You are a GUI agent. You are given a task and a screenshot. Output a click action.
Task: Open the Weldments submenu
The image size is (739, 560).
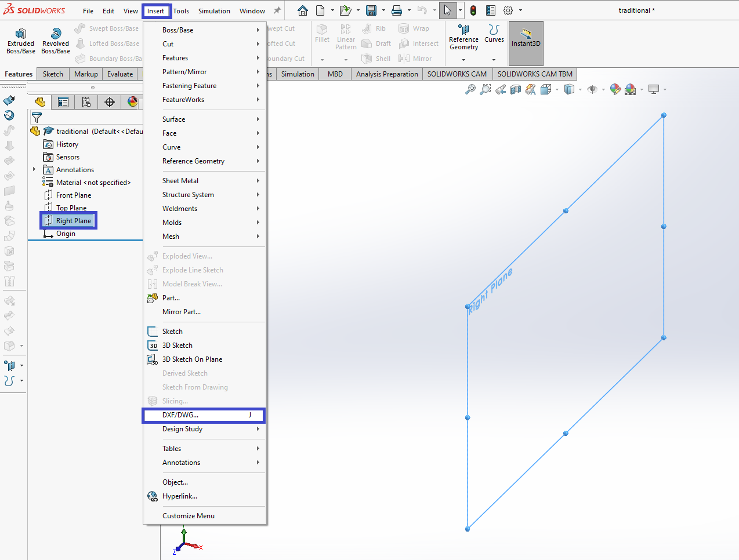point(205,208)
